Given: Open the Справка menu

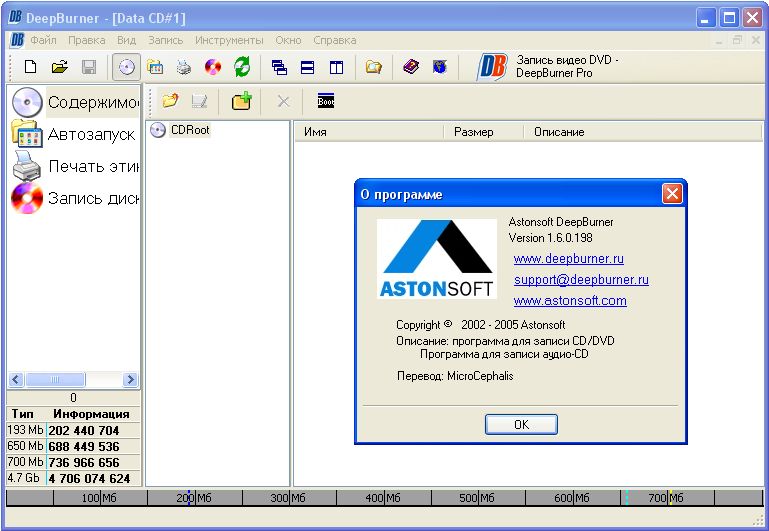Looking at the screenshot, I should click(335, 40).
